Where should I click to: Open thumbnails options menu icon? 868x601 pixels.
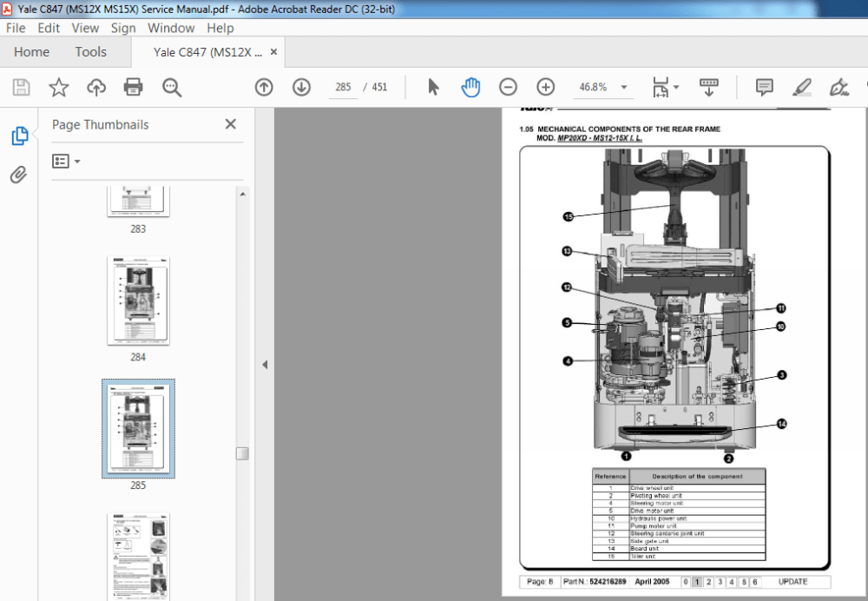[66, 162]
